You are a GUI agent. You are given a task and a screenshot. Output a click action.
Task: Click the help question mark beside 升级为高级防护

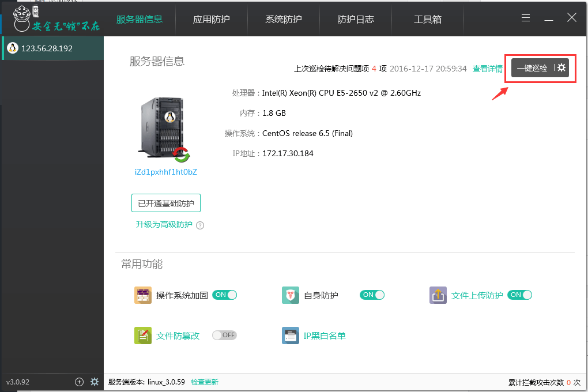200,225
